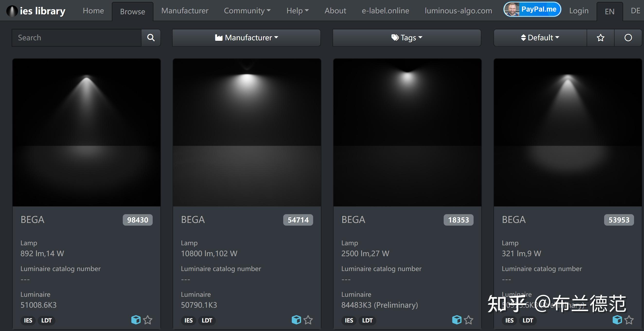Star the BEGA 18353 card
This screenshot has width=644, height=331.
pos(469,320)
